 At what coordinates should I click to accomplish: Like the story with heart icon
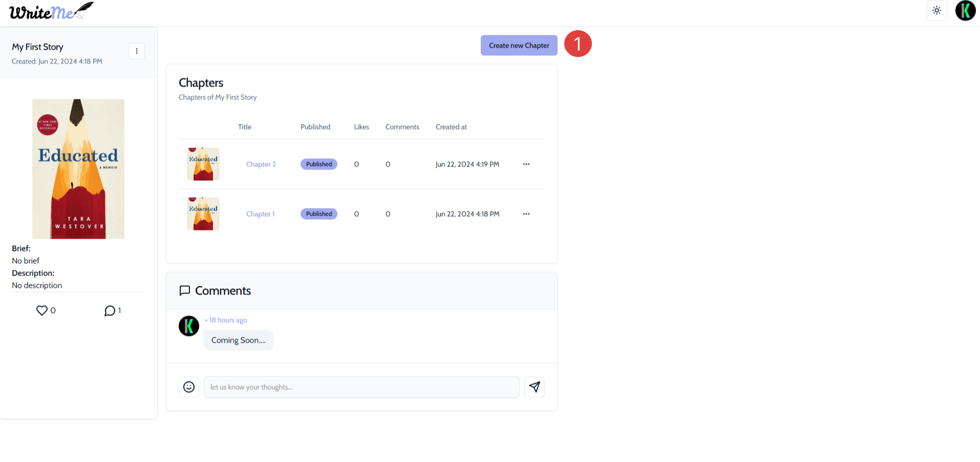pyautogui.click(x=42, y=310)
